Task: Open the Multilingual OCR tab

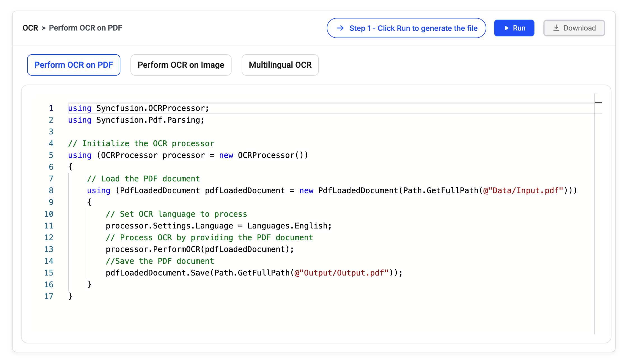Action: tap(280, 65)
